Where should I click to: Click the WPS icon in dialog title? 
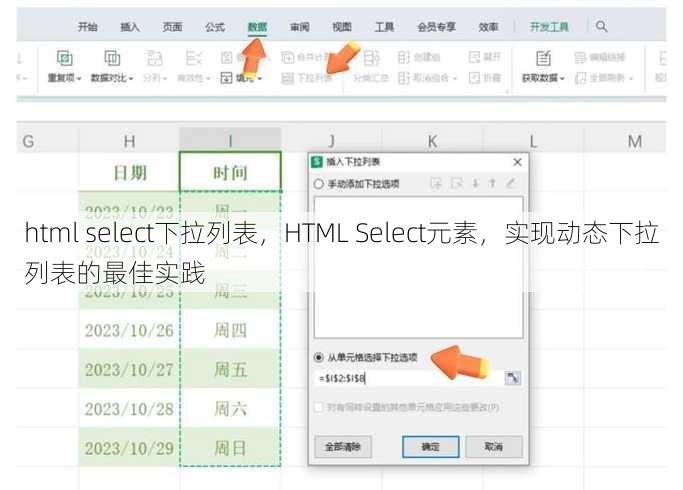coord(317,162)
